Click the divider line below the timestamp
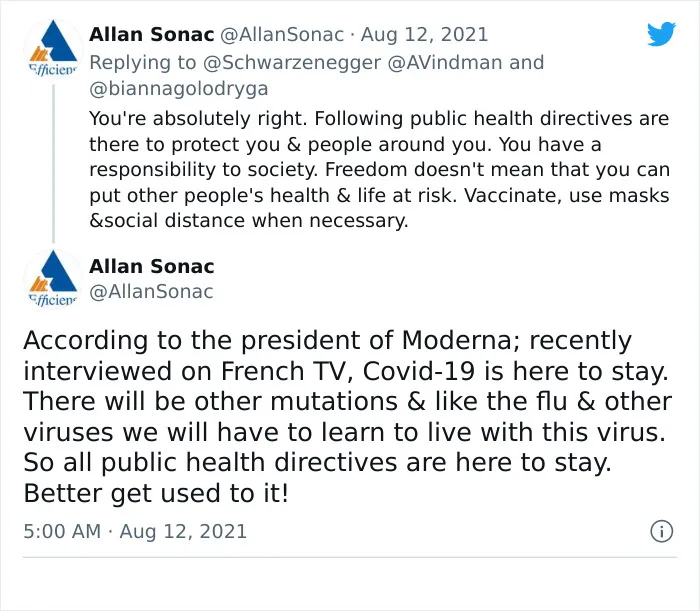Screen dimensions: 700x611 (350, 557)
